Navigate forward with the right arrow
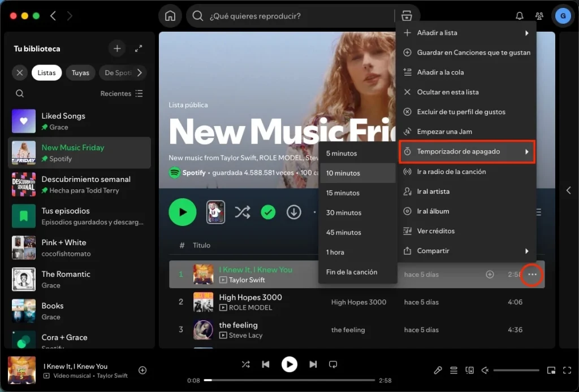This screenshot has width=579, height=392. 70,16
